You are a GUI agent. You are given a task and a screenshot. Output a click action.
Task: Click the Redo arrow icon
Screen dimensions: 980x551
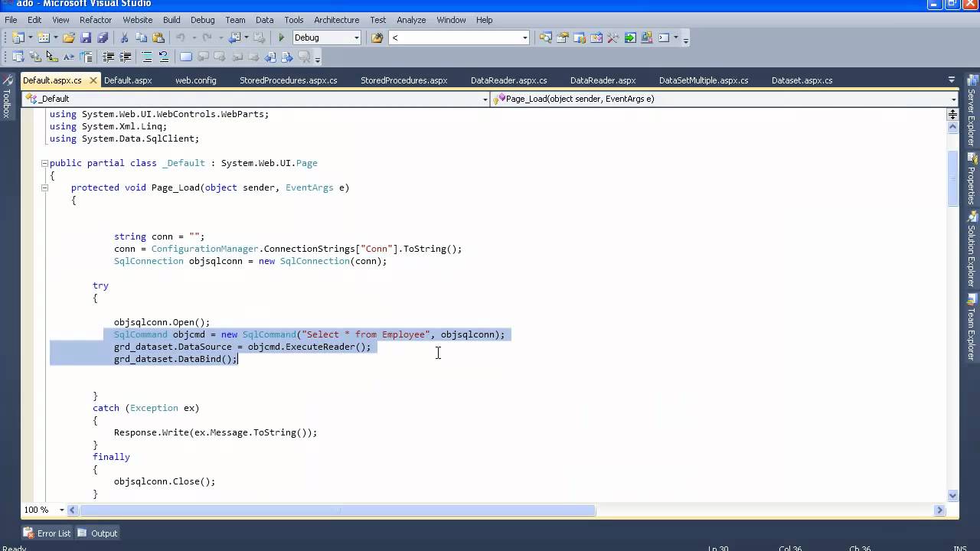207,37
